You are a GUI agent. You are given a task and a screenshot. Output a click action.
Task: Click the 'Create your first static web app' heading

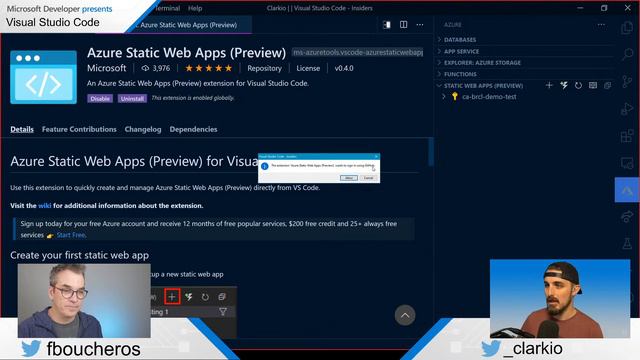[x=80, y=256]
